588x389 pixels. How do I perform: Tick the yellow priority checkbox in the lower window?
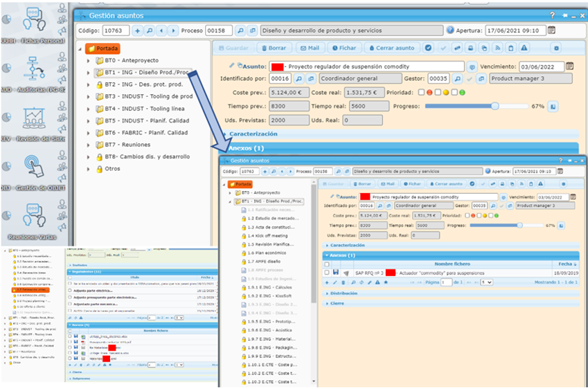click(479, 215)
